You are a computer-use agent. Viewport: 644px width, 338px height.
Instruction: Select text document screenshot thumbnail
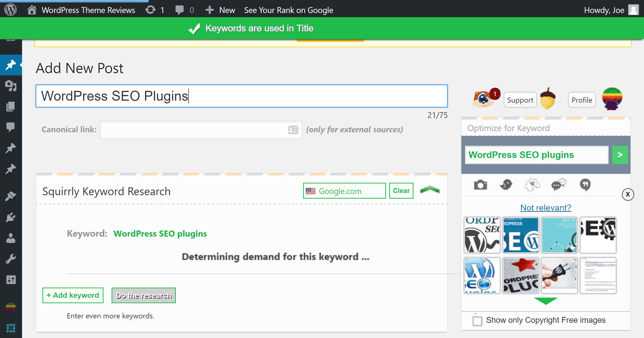click(x=598, y=276)
